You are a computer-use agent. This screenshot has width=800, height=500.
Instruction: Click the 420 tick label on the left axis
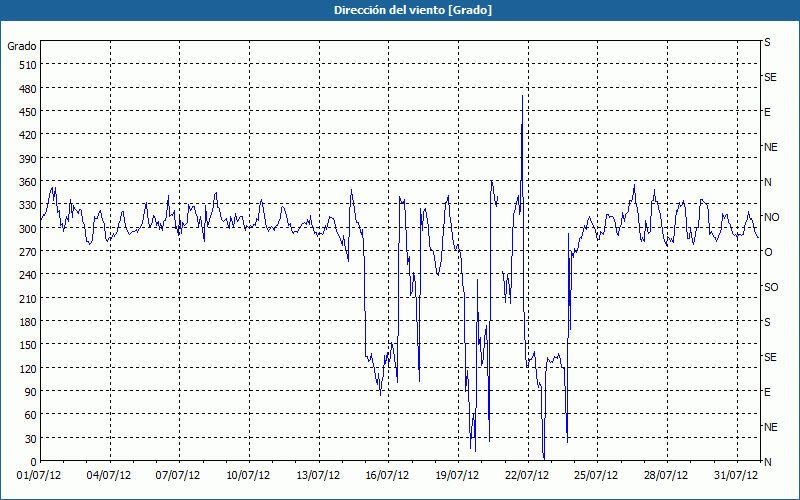(28, 135)
